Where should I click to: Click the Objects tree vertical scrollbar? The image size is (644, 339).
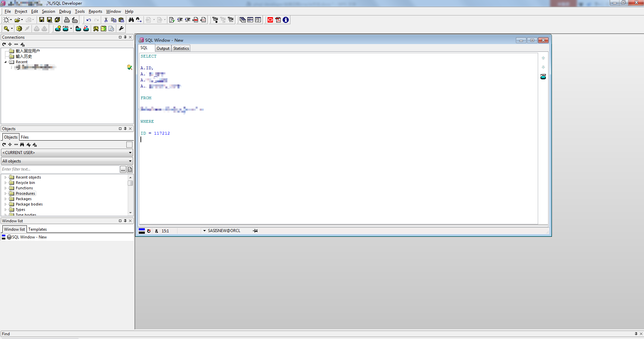point(130,195)
